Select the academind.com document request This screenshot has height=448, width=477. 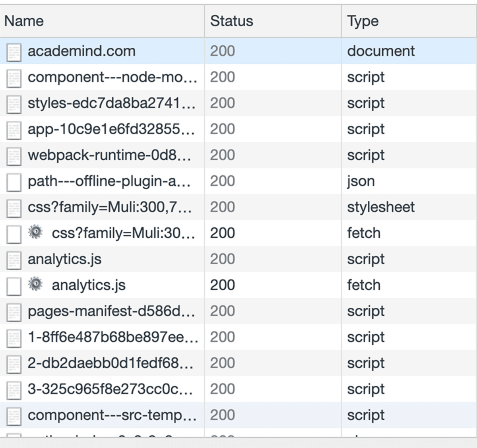point(81,51)
